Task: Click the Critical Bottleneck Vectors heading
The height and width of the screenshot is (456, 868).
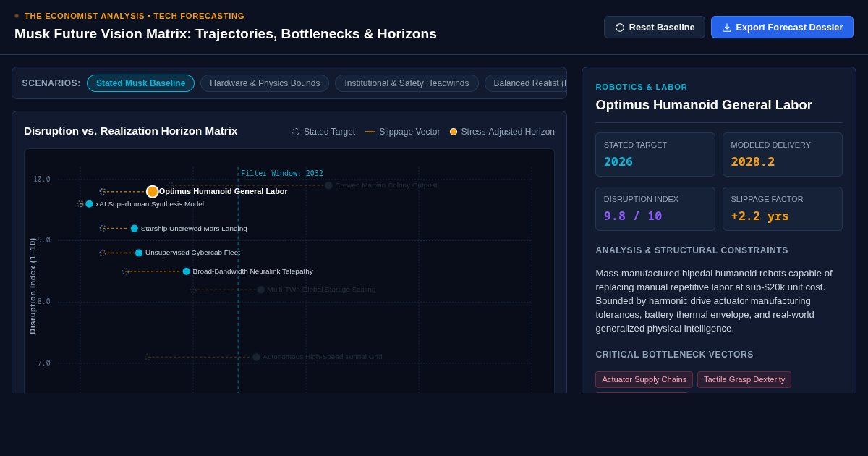Action: 675,355
